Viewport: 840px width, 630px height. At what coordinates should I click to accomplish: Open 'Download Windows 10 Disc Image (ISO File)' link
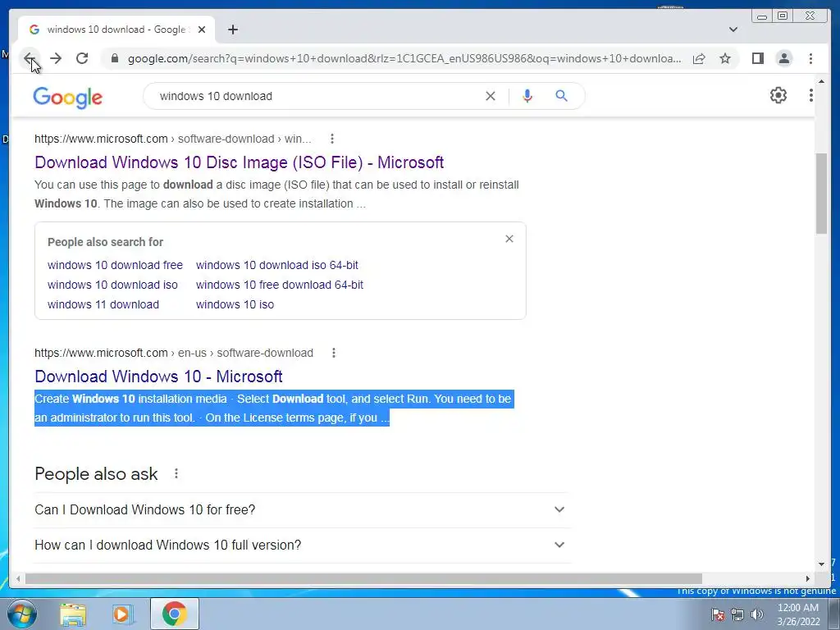point(239,162)
